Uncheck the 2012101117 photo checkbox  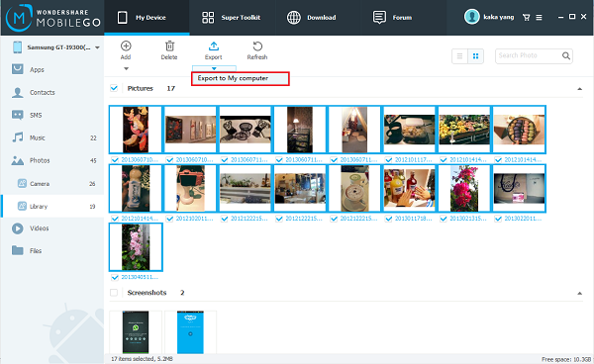389,160
